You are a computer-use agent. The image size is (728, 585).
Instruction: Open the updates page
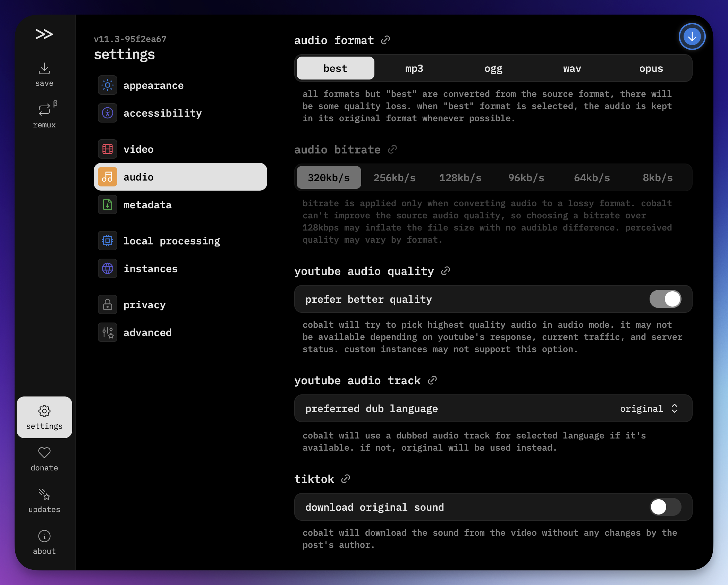pos(44,500)
